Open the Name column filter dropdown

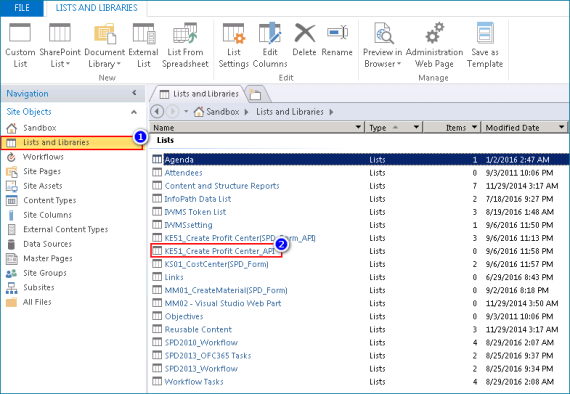click(x=358, y=127)
